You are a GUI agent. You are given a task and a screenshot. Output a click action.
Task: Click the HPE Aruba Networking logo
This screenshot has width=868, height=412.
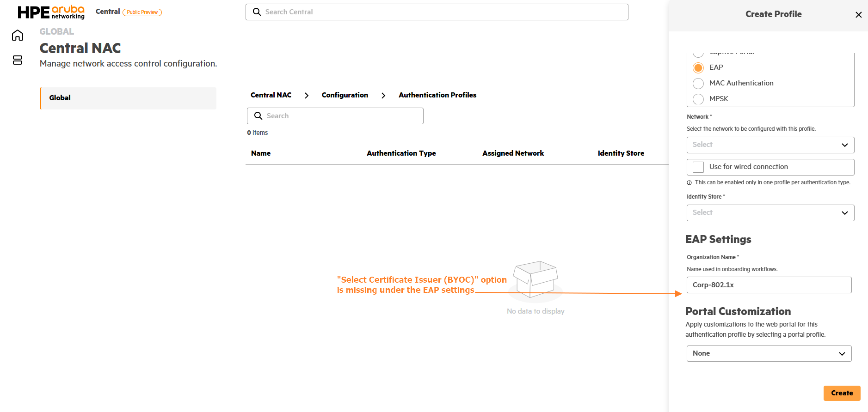coord(51,12)
